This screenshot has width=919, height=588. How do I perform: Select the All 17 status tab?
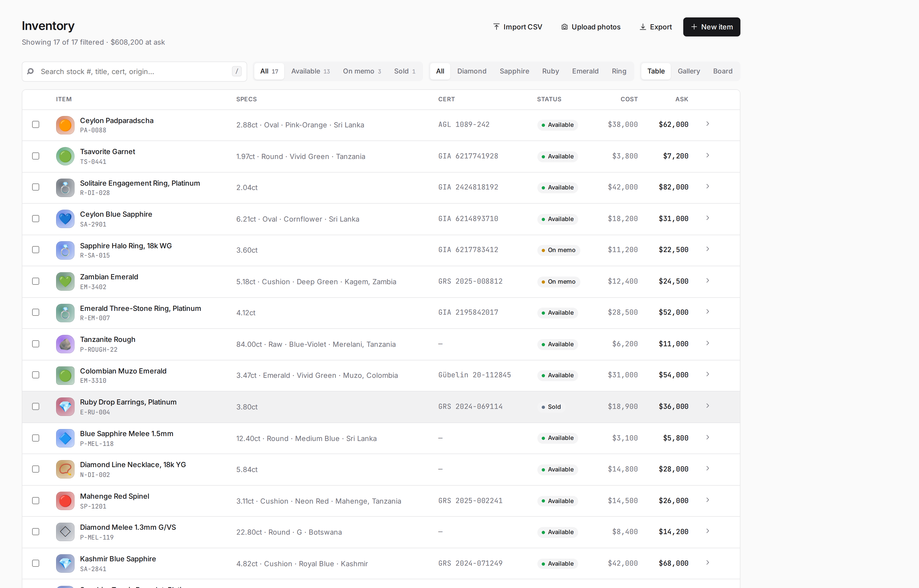click(269, 71)
